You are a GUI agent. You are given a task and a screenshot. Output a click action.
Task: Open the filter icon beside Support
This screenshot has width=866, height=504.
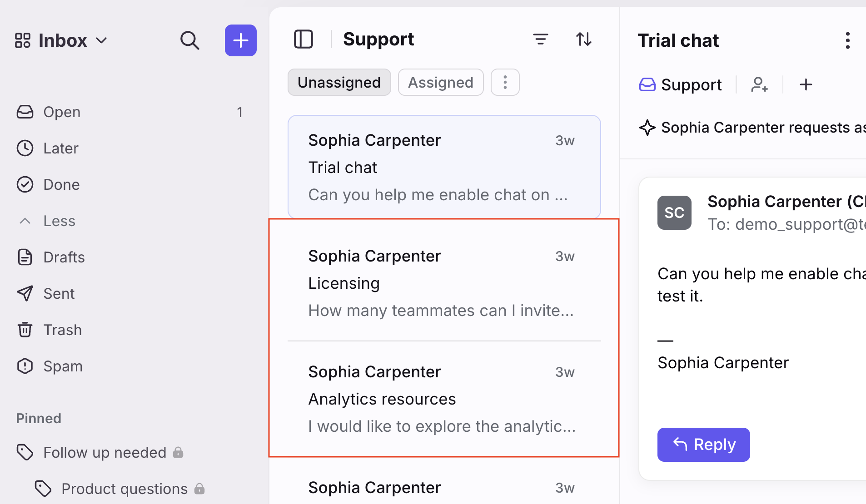point(540,40)
